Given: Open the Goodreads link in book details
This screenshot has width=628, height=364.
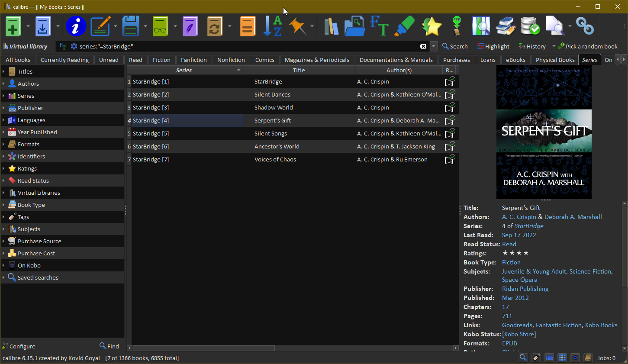Looking at the screenshot, I should [x=517, y=325].
